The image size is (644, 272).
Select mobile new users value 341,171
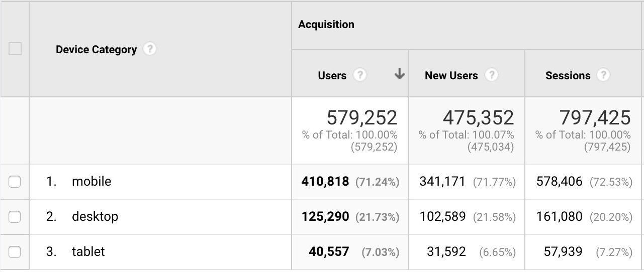pyautogui.click(x=442, y=181)
